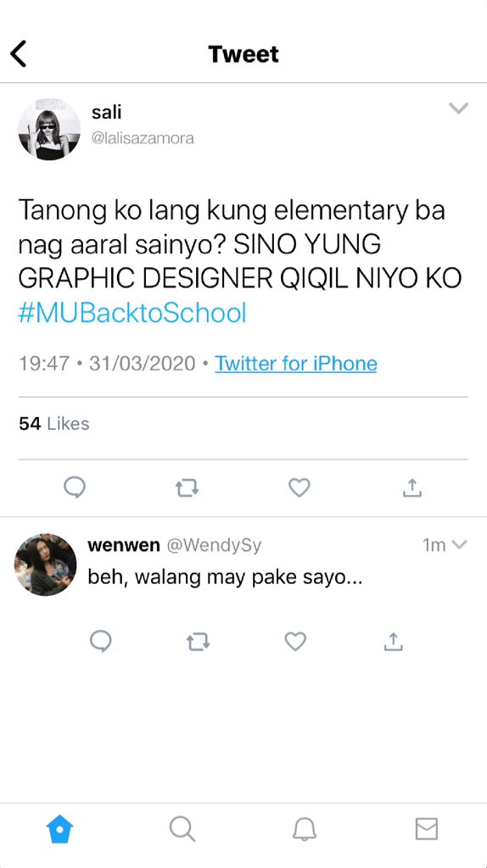Share wenwen's reply
Image resolution: width=487 pixels, height=868 pixels.
pyautogui.click(x=393, y=642)
